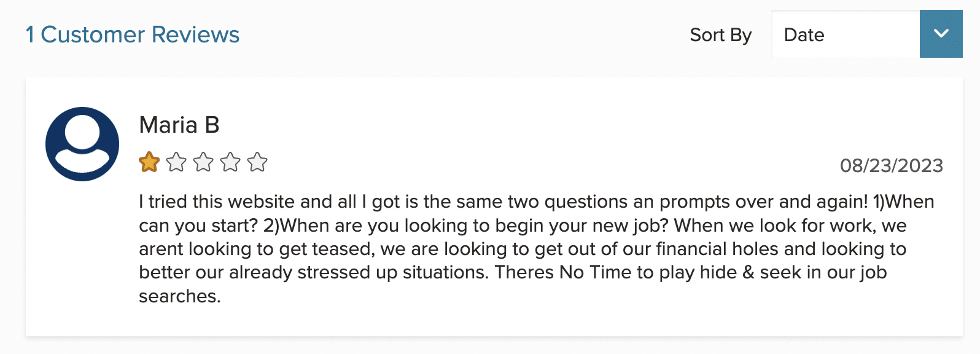The image size is (980, 354).
Task: Click the Date text in sort box
Action: tap(804, 35)
